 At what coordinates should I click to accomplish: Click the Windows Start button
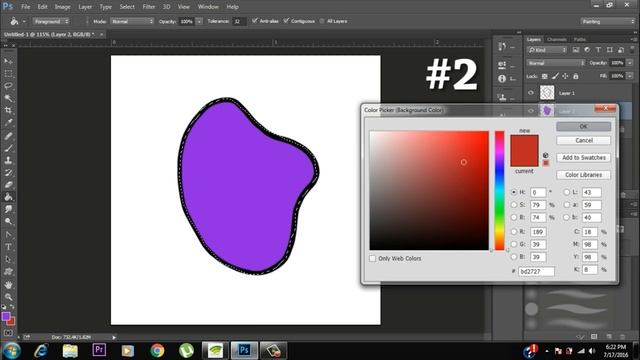coord(11,351)
